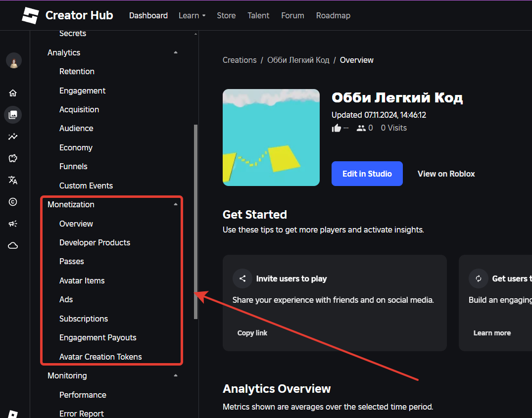Click the Edit in Studio button
532x418 pixels.
tap(367, 174)
